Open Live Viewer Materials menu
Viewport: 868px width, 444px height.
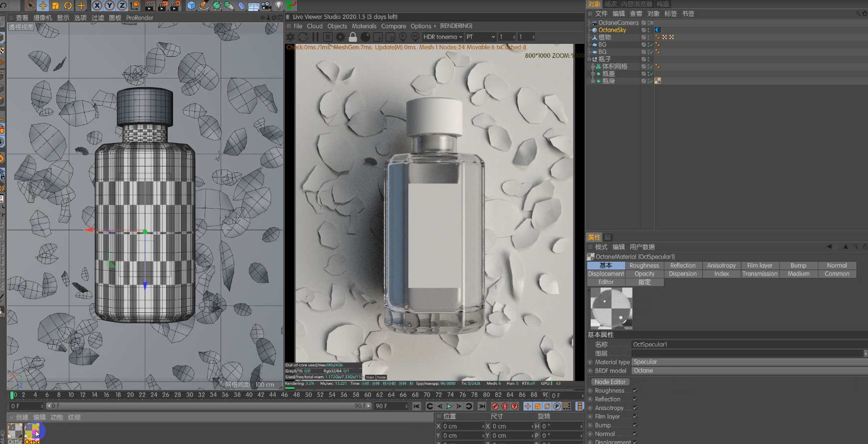(364, 26)
